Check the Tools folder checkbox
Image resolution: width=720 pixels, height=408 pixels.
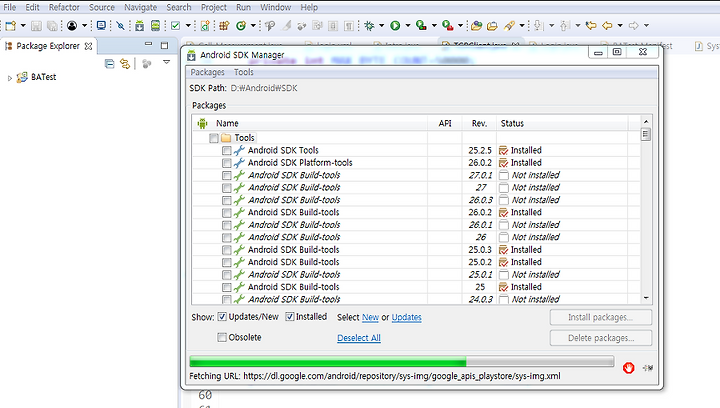click(x=214, y=138)
